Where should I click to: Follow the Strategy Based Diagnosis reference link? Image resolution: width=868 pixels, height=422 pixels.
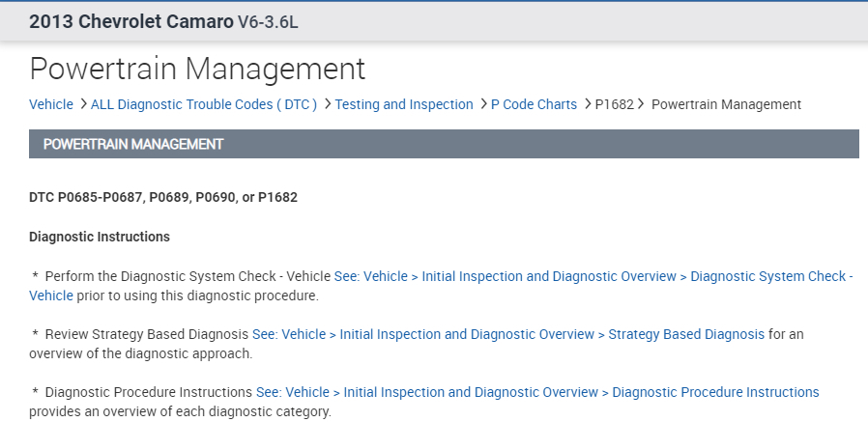click(509, 334)
